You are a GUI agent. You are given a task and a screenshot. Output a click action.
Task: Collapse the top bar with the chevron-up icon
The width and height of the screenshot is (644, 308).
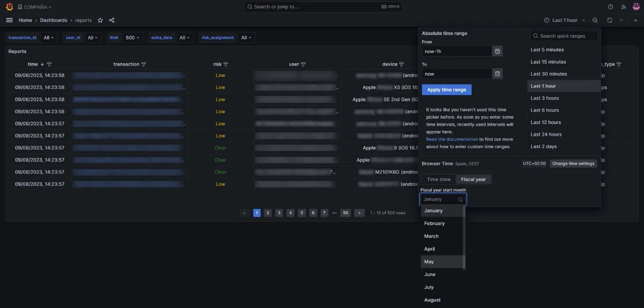[x=636, y=20]
